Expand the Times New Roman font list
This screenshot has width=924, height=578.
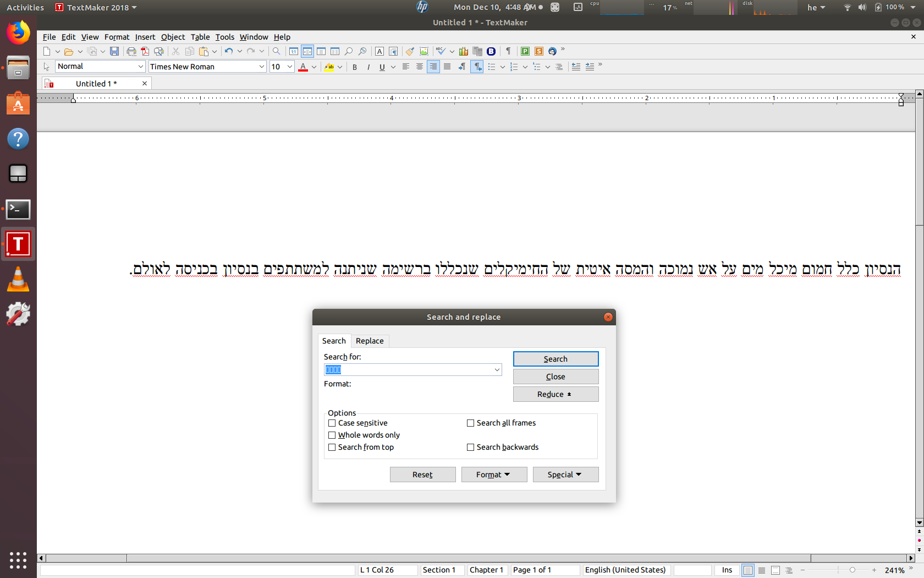point(262,67)
